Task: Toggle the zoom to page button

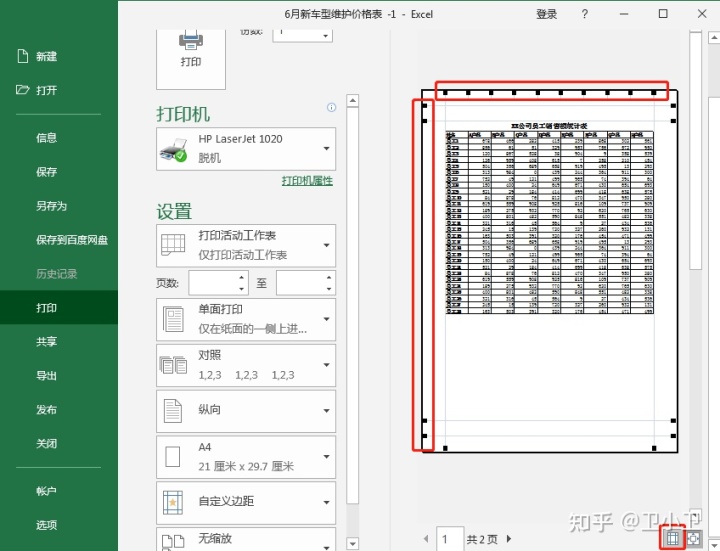Action: pos(693,538)
